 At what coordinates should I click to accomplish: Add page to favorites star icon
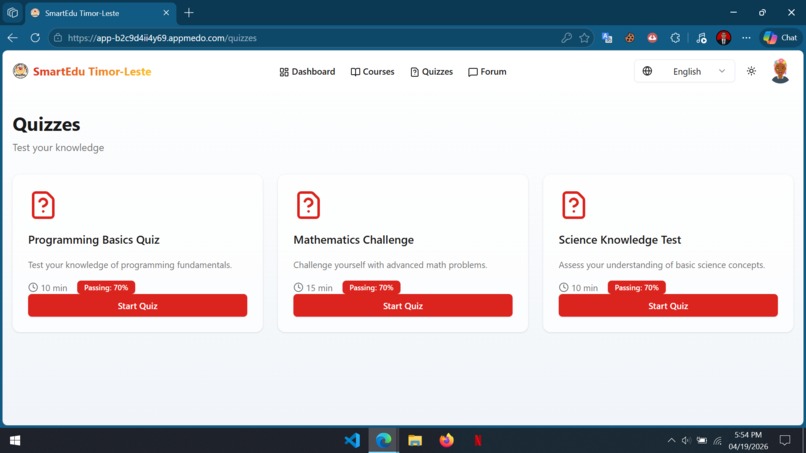[x=584, y=38]
